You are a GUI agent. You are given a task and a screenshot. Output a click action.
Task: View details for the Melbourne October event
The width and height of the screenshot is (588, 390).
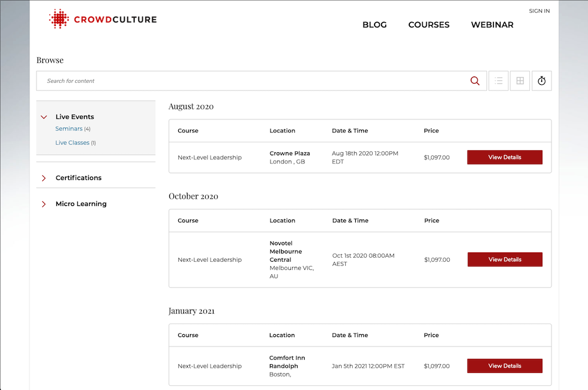click(505, 259)
